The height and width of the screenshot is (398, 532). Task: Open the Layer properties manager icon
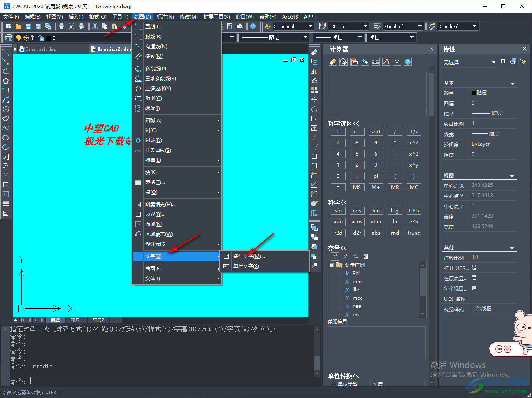click(x=8, y=37)
